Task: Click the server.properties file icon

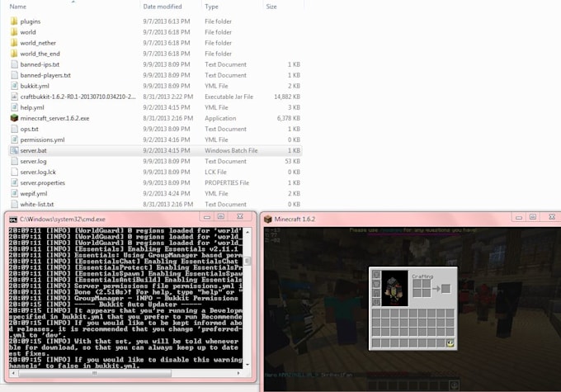Action: pos(14,182)
